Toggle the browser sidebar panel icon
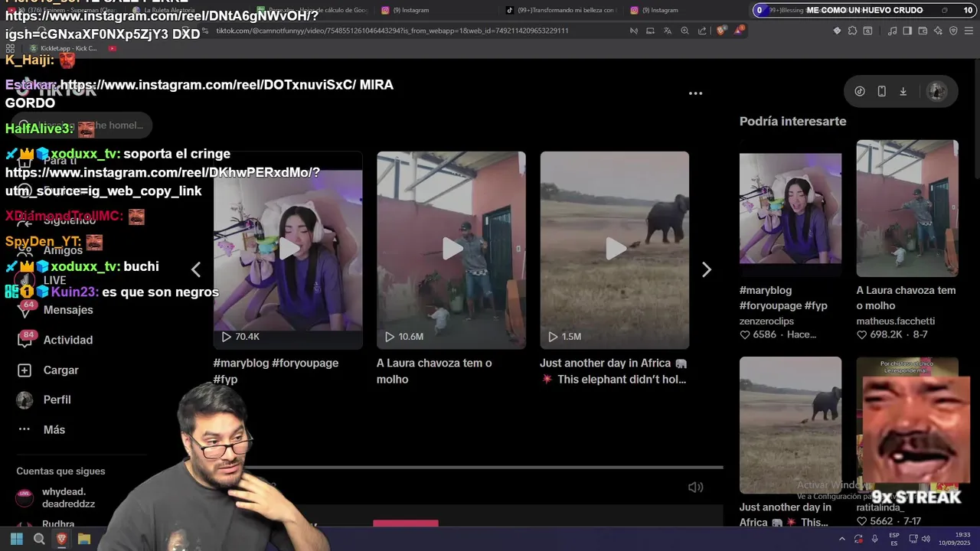 pos(907,31)
